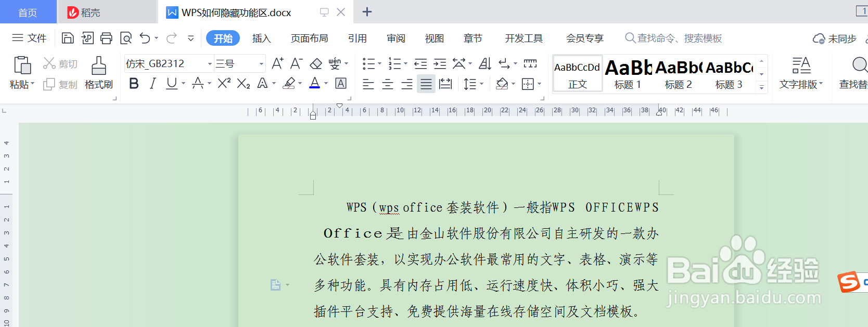
Task: Toggle strikethrough on text
Action: click(198, 83)
